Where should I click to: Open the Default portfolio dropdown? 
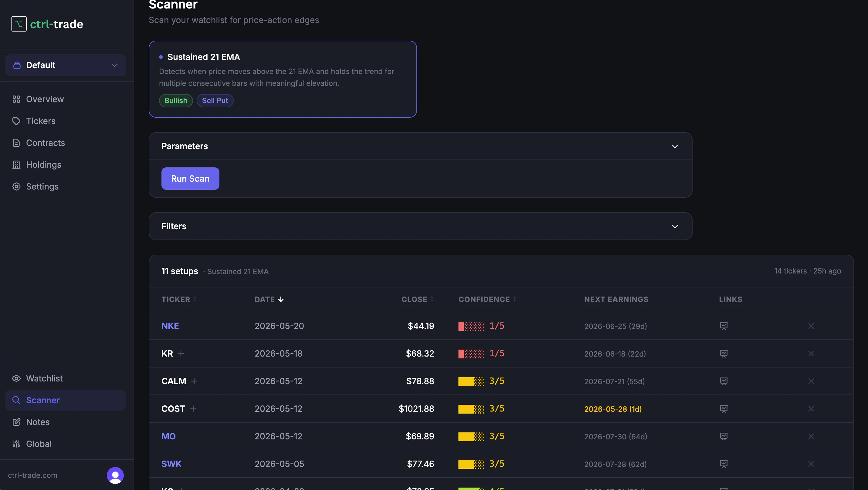[66, 65]
